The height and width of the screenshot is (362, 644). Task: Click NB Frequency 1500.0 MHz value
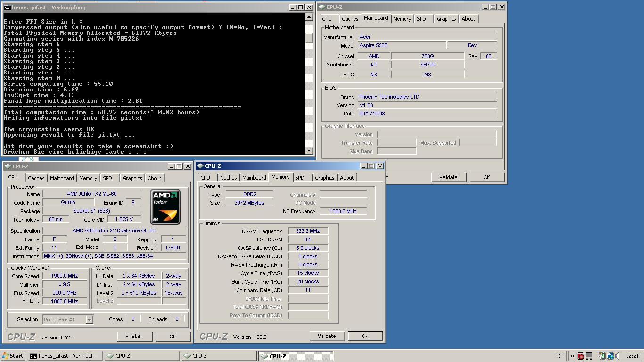click(343, 211)
